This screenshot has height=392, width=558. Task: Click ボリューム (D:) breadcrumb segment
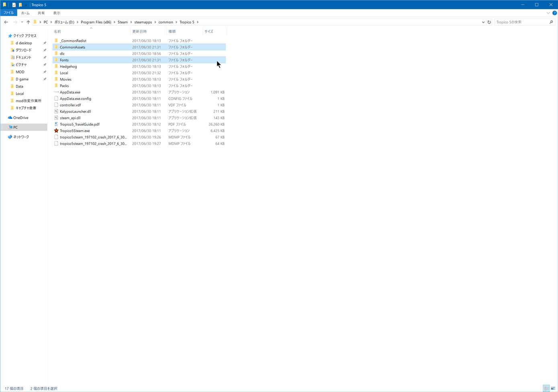[64, 22]
